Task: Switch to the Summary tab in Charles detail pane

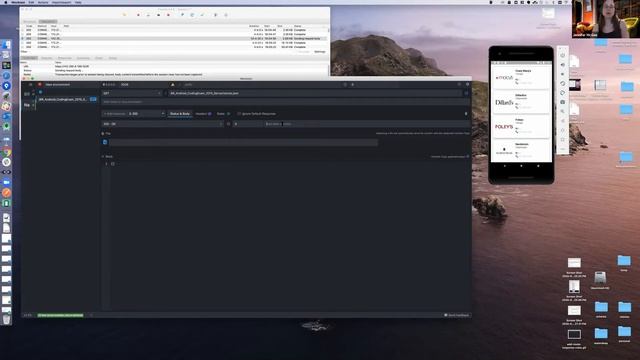Action: point(83,58)
